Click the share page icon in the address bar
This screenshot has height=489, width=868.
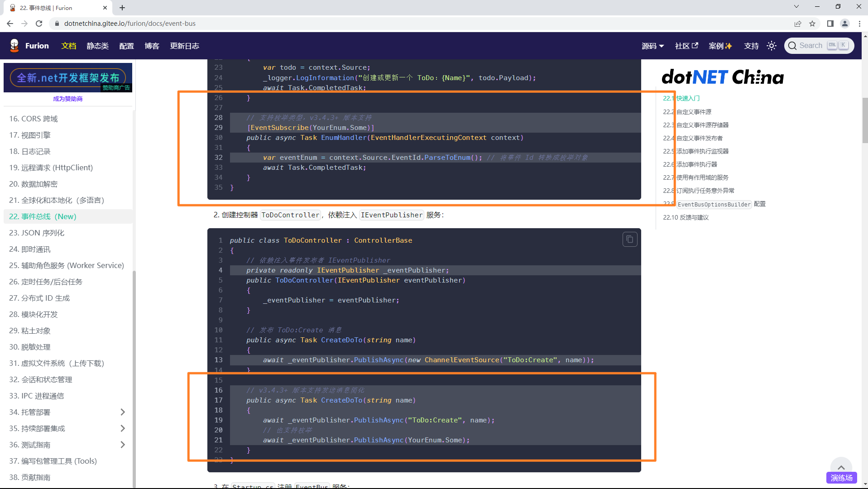click(797, 24)
